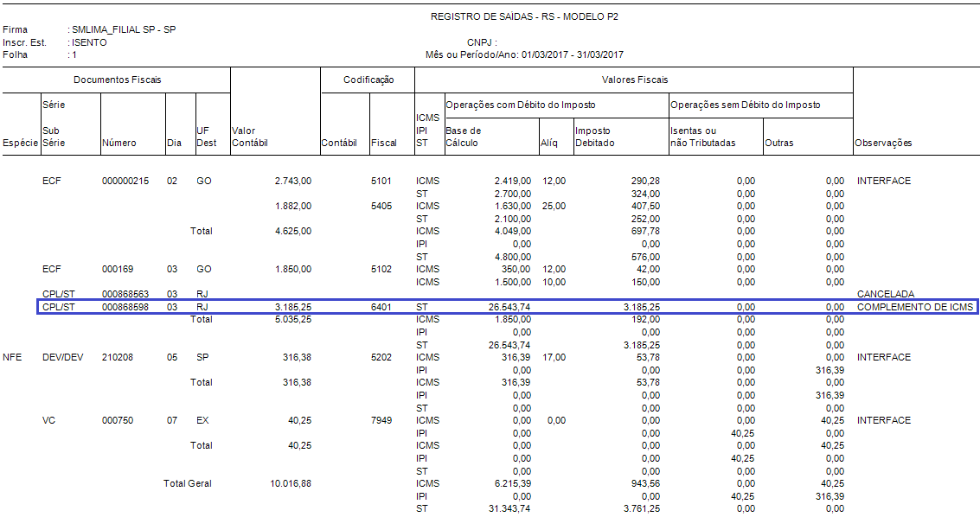Image resolution: width=980 pixels, height=517 pixels.
Task: Click the firm name SMLIMA_FILIAL SP - SP
Action: coord(124,29)
